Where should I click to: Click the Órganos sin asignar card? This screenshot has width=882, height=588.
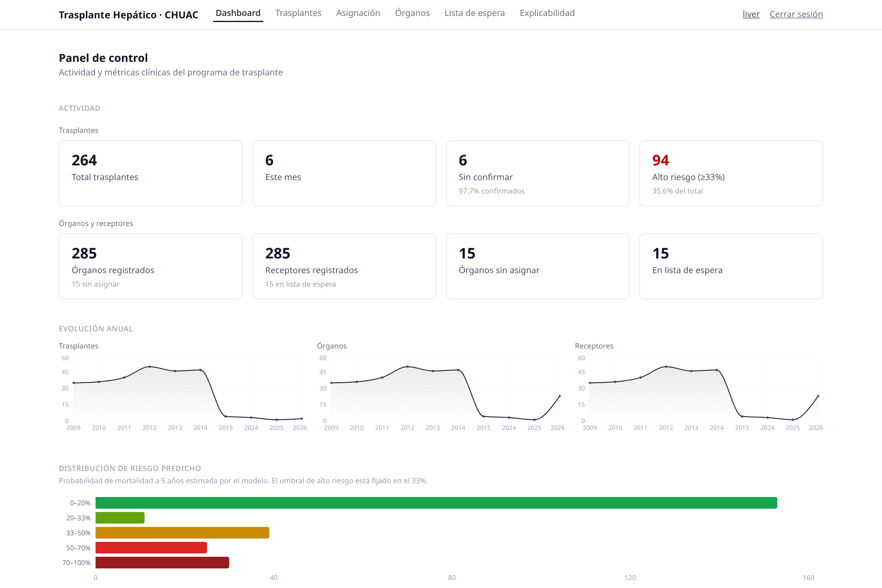pos(538,266)
